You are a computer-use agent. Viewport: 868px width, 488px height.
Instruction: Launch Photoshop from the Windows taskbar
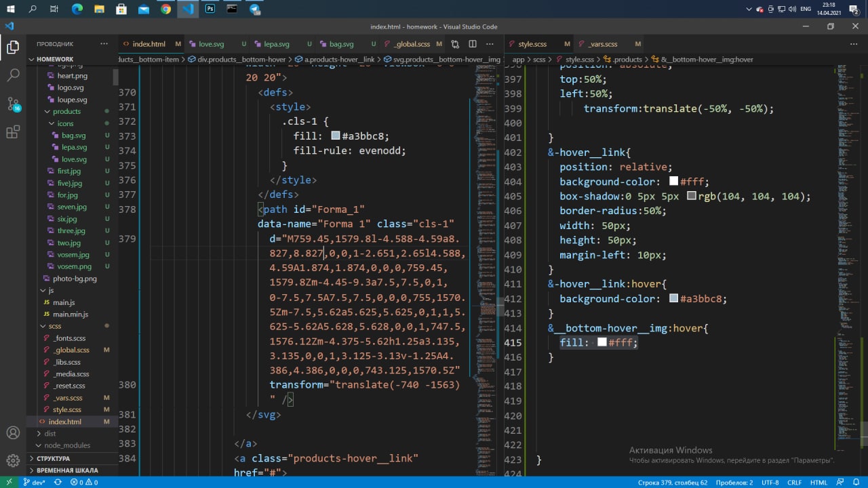click(x=210, y=9)
